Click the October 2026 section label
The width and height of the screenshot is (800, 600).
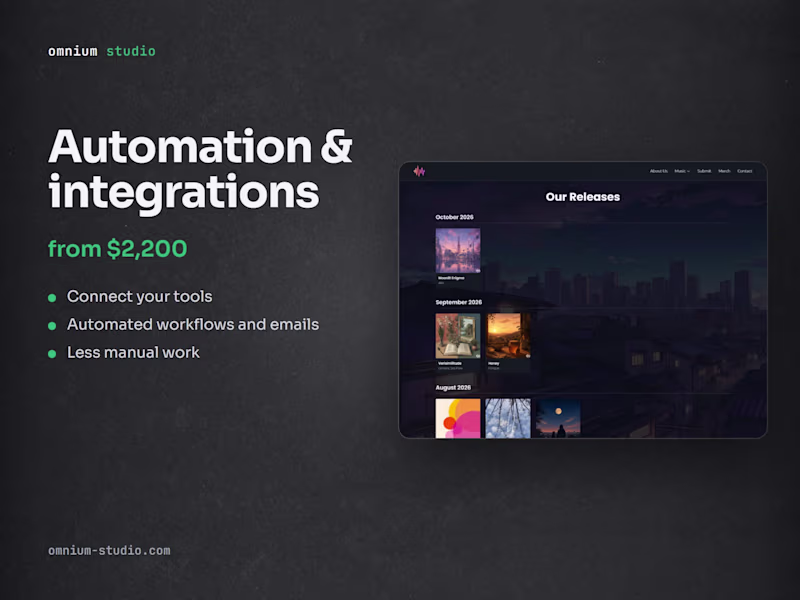coord(454,217)
